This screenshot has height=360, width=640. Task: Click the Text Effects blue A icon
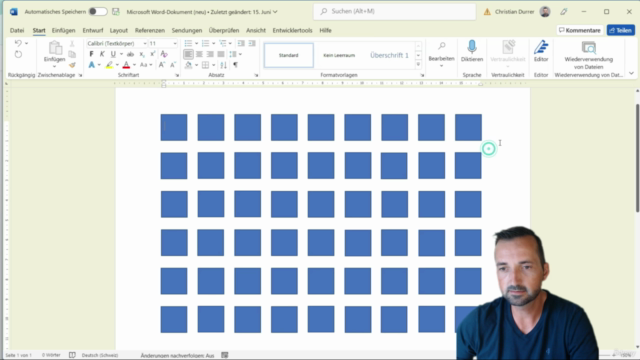(91, 65)
